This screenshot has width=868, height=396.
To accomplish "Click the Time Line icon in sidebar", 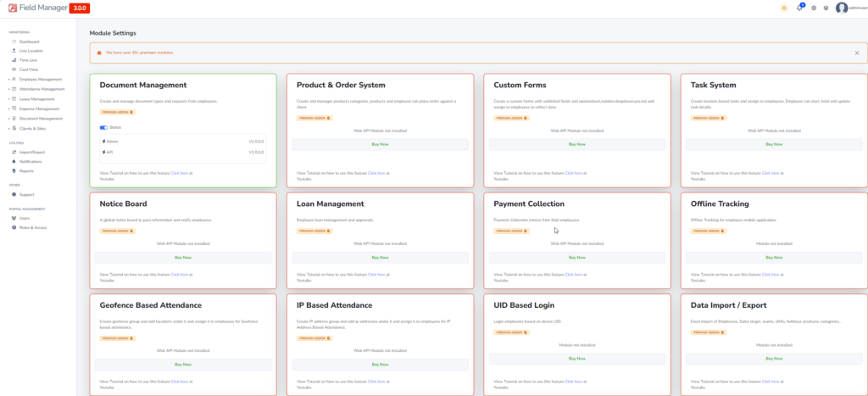I will pyautogui.click(x=14, y=60).
